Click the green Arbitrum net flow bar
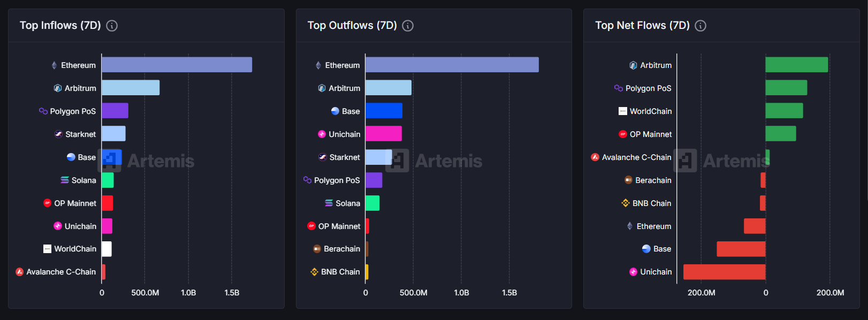The height and width of the screenshot is (320, 868). [797, 65]
